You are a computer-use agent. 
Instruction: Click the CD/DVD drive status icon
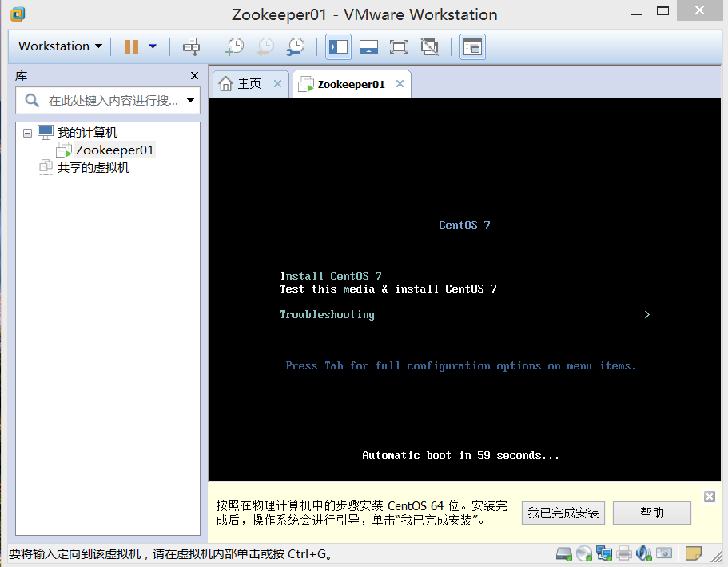[x=584, y=553]
